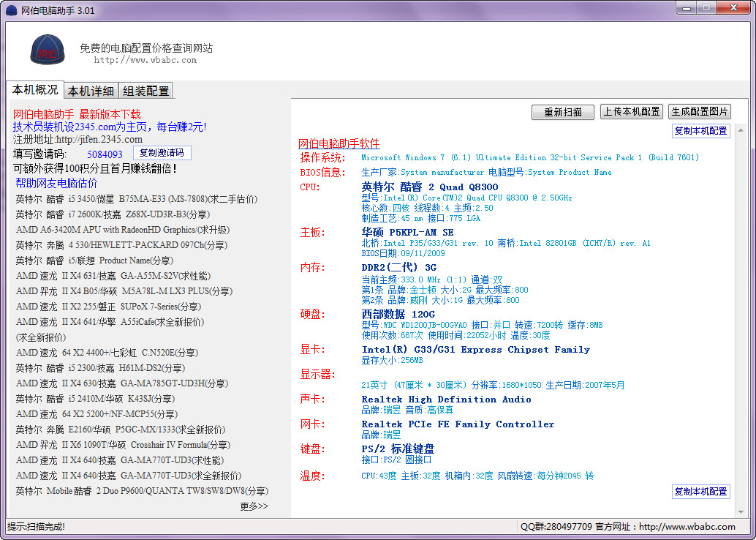Click the 上传本机配置 button
The width and height of the screenshot is (756, 540).
632,111
